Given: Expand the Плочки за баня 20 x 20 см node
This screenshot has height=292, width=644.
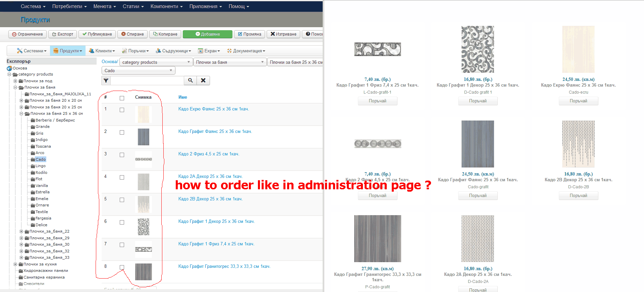Looking at the screenshot, I should 21,100.
